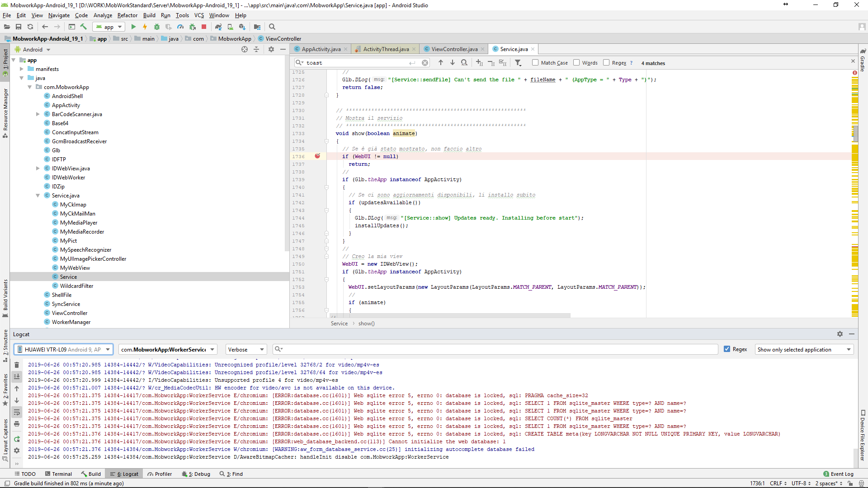
Task: Open the Event Log button
Action: coord(838,474)
